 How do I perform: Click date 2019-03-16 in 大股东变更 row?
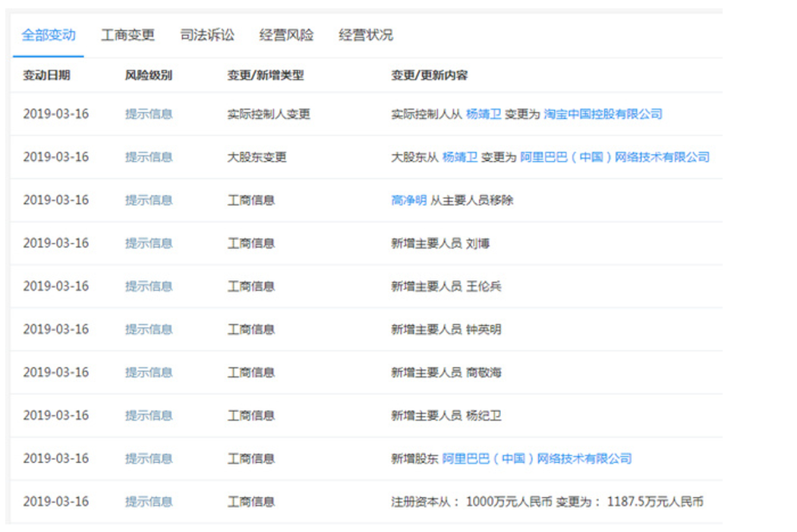point(56,157)
